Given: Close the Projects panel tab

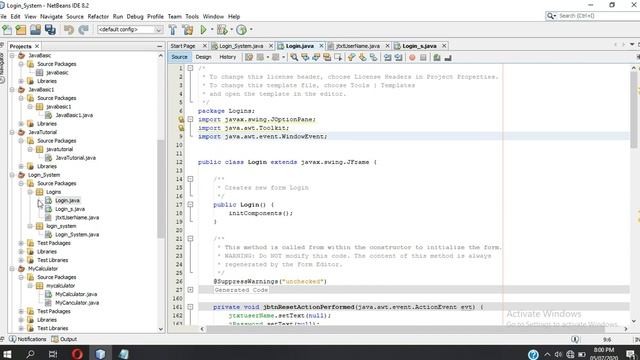Looking at the screenshot, I should [37, 46].
